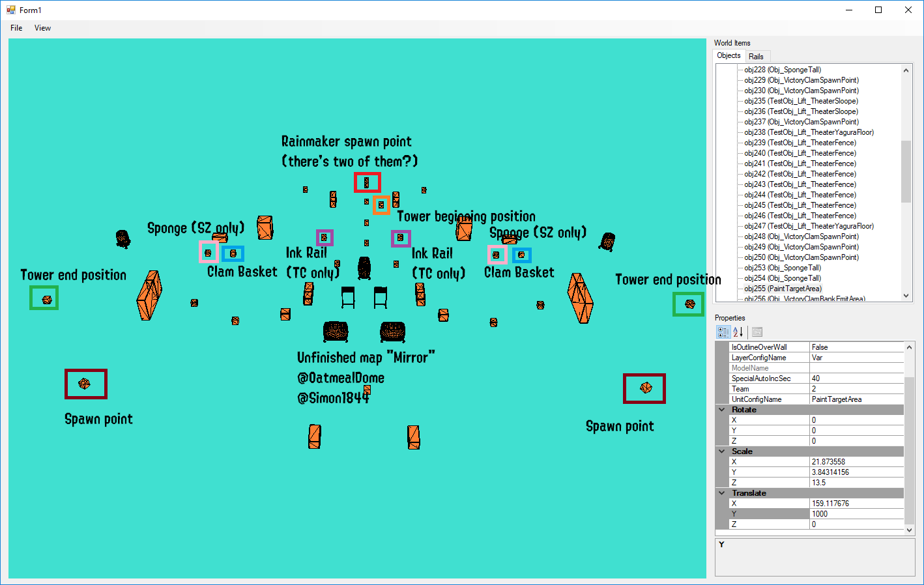Open the View menu

tap(42, 28)
